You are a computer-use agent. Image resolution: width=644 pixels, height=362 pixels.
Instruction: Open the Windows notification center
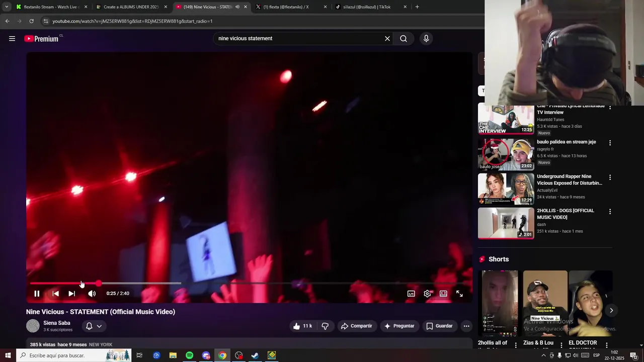pos(634,355)
